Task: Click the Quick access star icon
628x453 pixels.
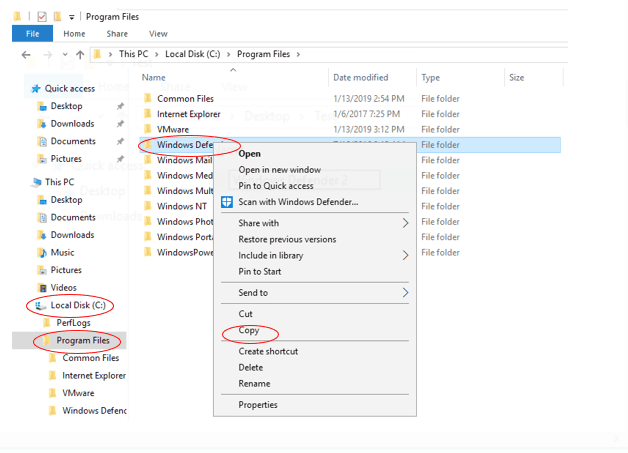Action: click(x=36, y=88)
